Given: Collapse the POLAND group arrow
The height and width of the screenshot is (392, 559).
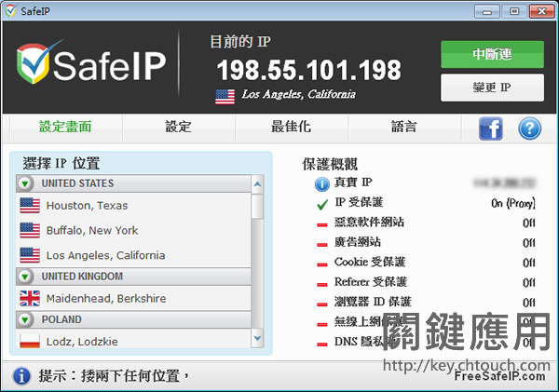Looking at the screenshot, I should 25,319.
